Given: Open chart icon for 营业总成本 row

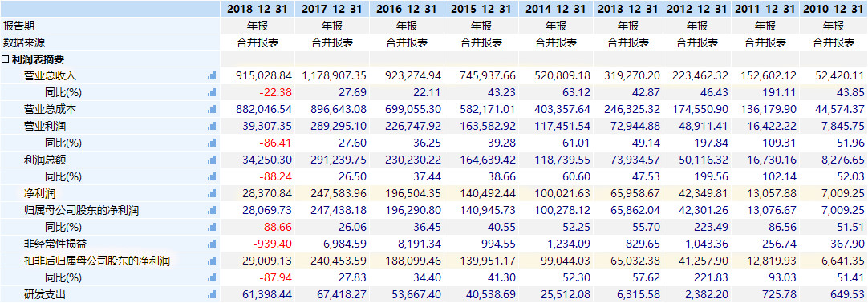Looking at the screenshot, I should [212, 110].
